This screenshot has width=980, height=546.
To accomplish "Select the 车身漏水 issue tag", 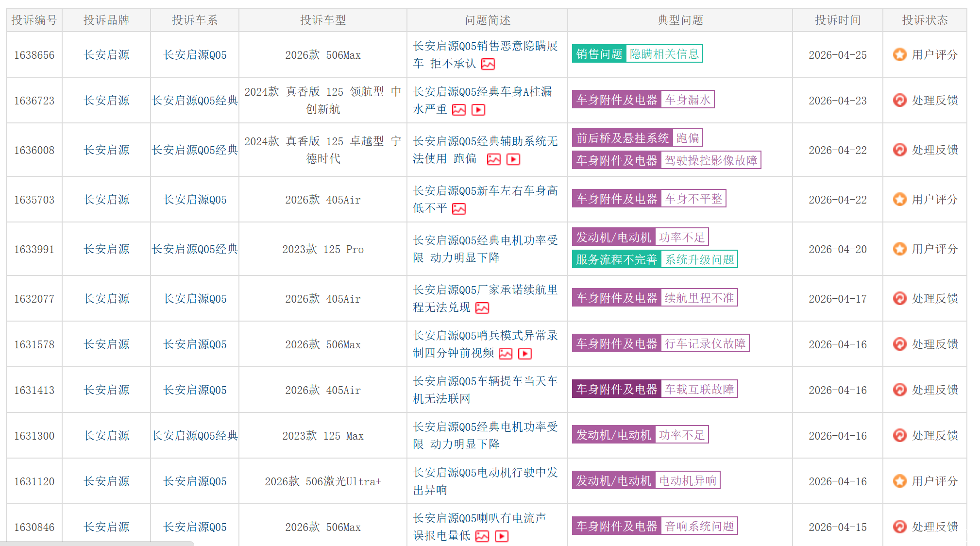I will point(688,100).
